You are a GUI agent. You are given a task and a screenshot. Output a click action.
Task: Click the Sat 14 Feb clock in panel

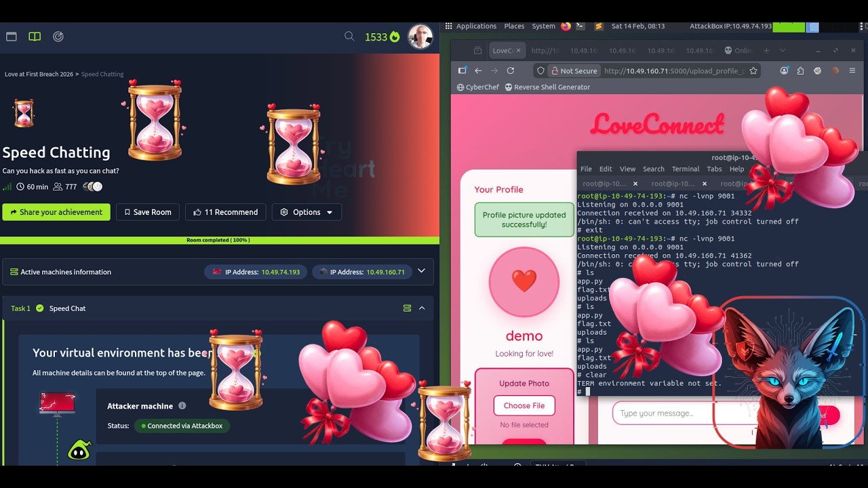(638, 26)
